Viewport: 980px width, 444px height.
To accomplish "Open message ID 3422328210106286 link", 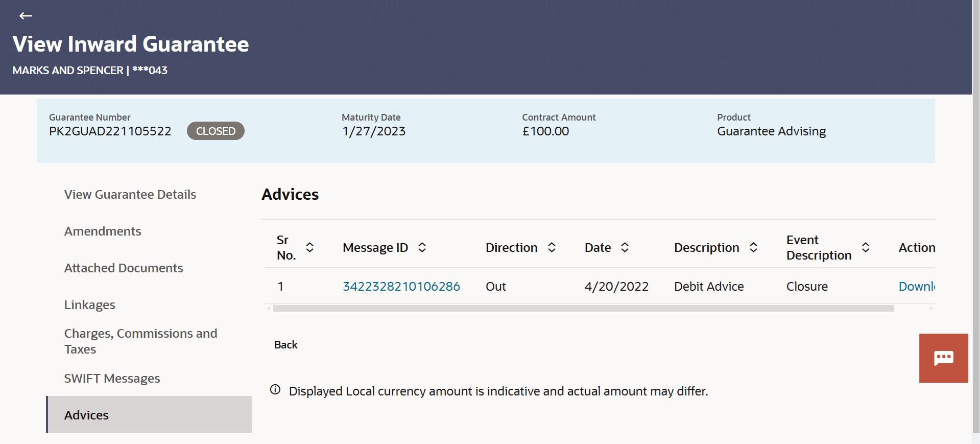I will pyautogui.click(x=401, y=287).
